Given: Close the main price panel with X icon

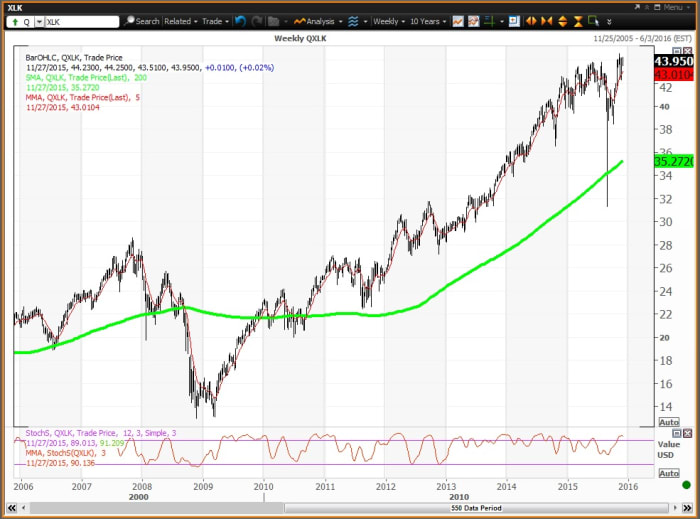Looking at the screenshot, I should click(x=688, y=50).
